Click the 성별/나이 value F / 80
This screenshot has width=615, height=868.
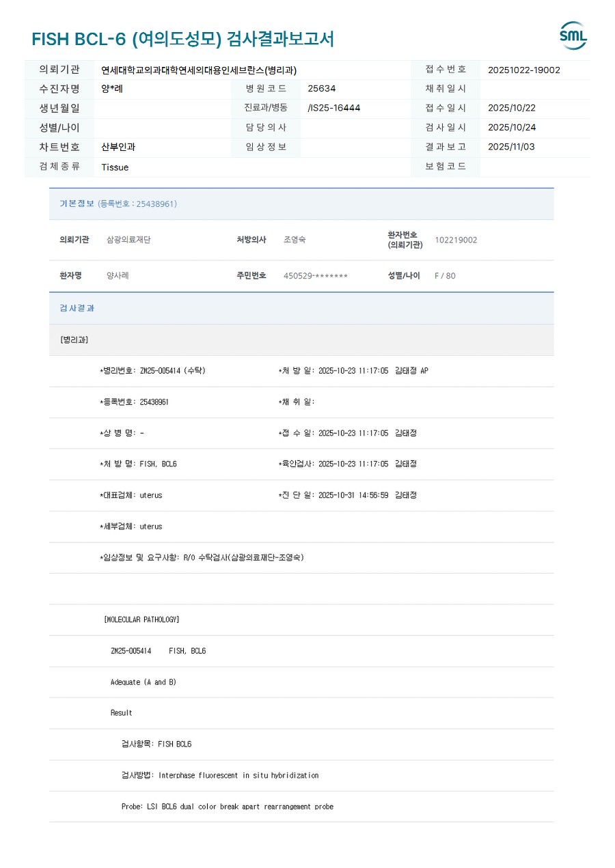coord(445,276)
